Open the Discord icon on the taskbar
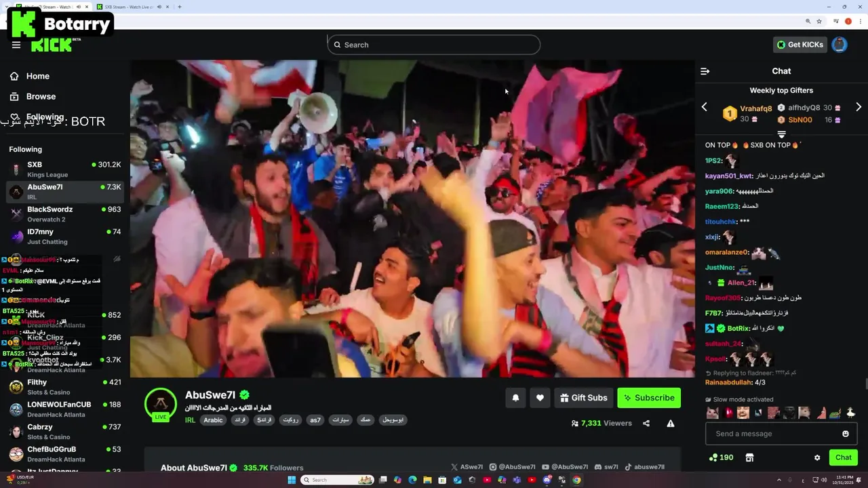This screenshot has height=488, width=868. pos(547,480)
